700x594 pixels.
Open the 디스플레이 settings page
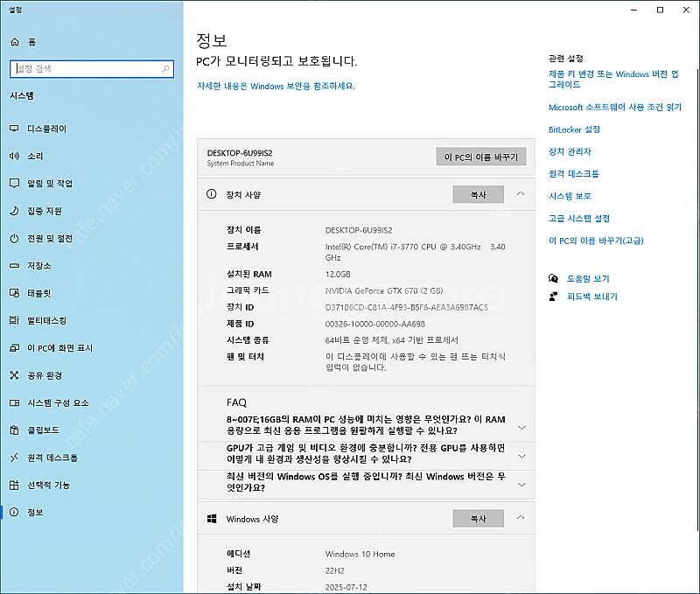[x=92, y=129]
